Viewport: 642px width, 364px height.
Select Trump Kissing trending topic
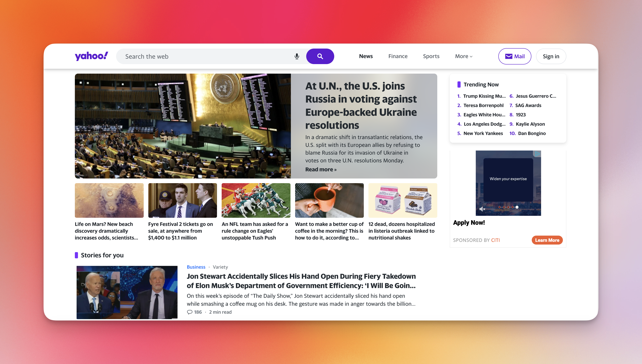(x=484, y=96)
